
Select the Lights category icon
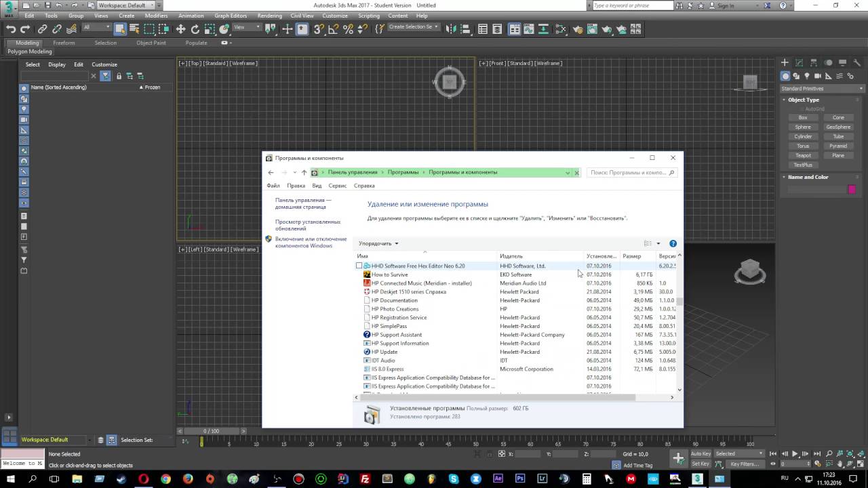[x=808, y=76]
